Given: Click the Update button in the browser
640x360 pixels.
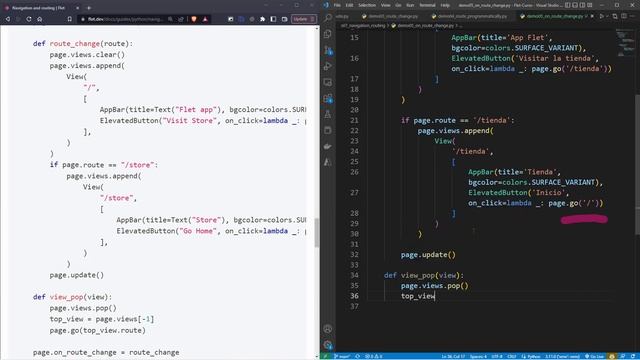Looking at the screenshot, I should (304, 19).
